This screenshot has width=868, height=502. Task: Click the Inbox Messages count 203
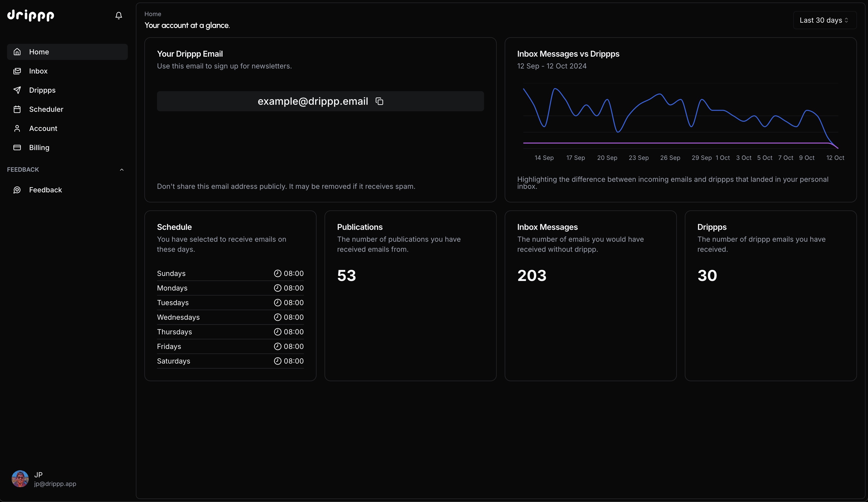(x=532, y=275)
